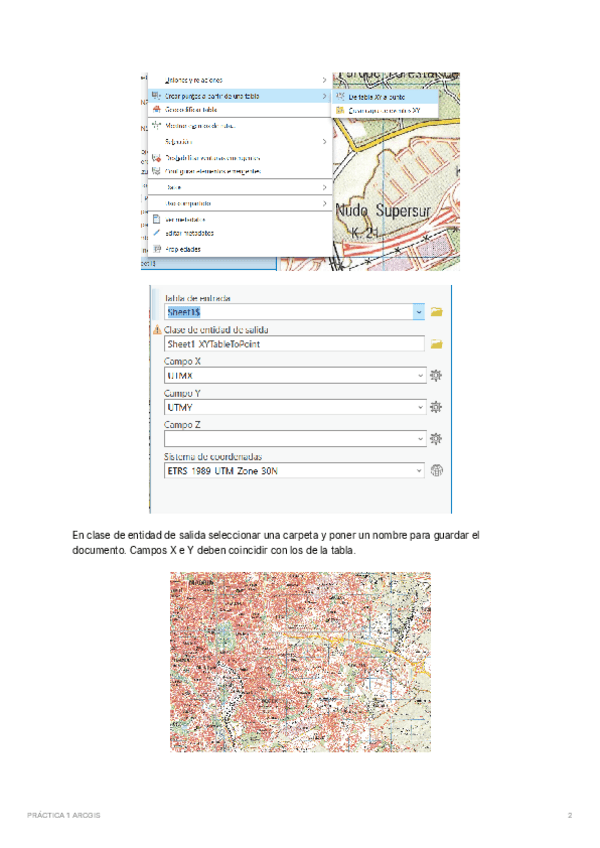Expand the Uniones y relaciones submenu arrow
600x848 pixels.
[x=324, y=80]
